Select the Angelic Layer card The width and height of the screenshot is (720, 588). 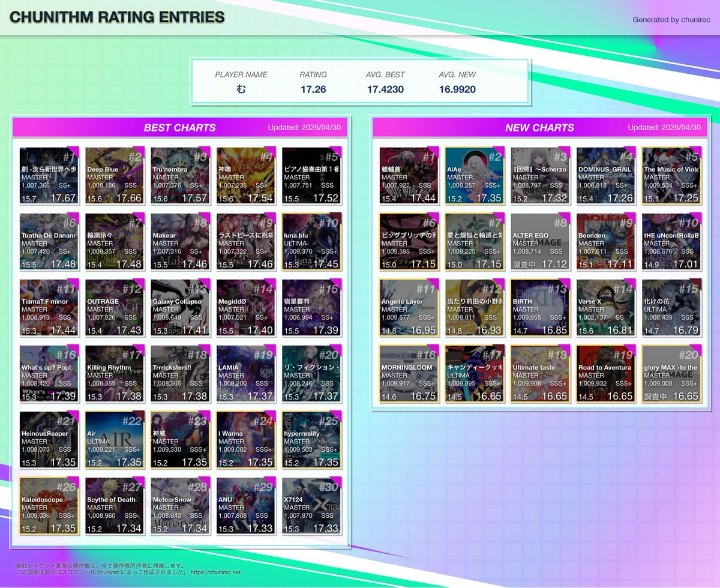[409, 307]
